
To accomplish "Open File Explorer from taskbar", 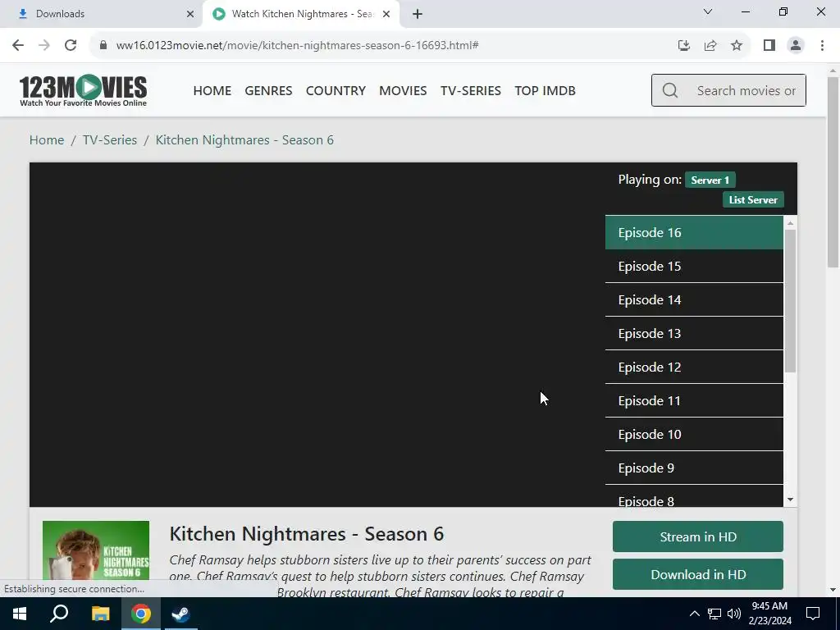I will [x=100, y=614].
